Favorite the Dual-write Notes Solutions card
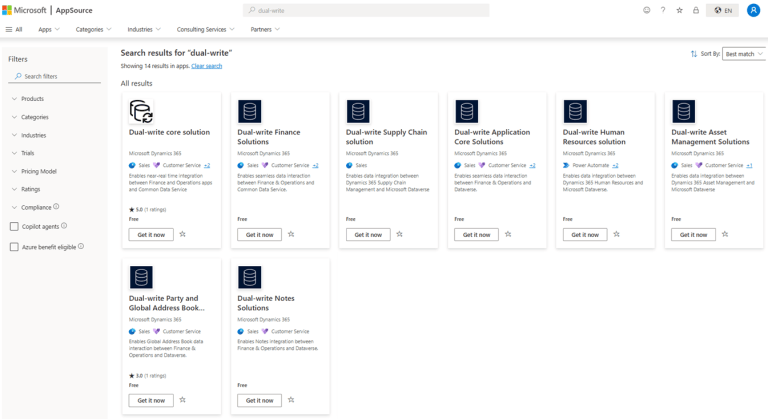Image resolution: width=768 pixels, height=419 pixels. (x=291, y=400)
